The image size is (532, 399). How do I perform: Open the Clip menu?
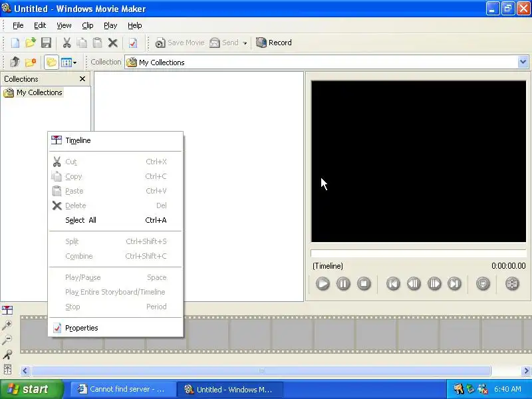(88, 25)
